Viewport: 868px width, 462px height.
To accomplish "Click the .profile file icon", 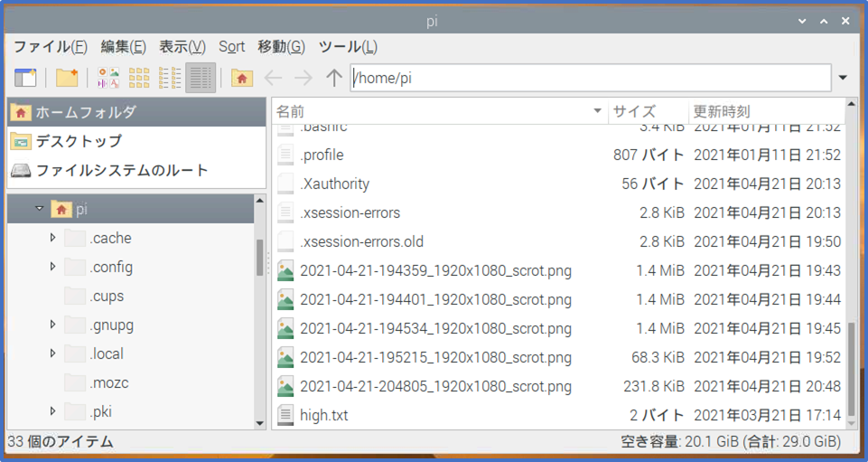I will pyautogui.click(x=285, y=155).
